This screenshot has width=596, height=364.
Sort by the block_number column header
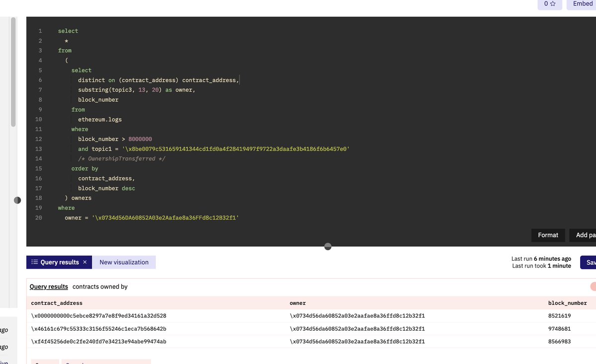click(x=568, y=303)
